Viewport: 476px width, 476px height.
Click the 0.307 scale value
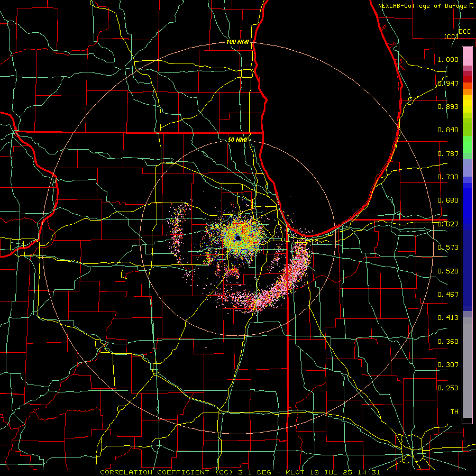(448, 365)
